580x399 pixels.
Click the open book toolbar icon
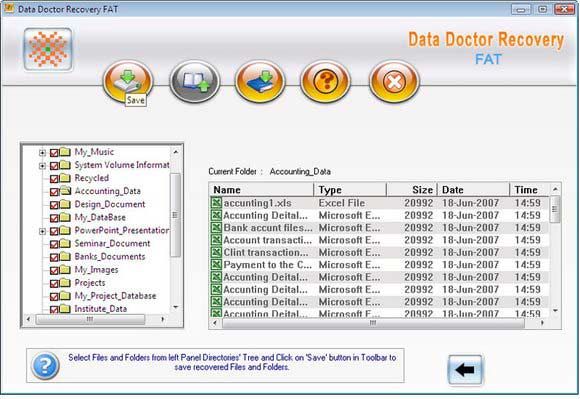(195, 81)
